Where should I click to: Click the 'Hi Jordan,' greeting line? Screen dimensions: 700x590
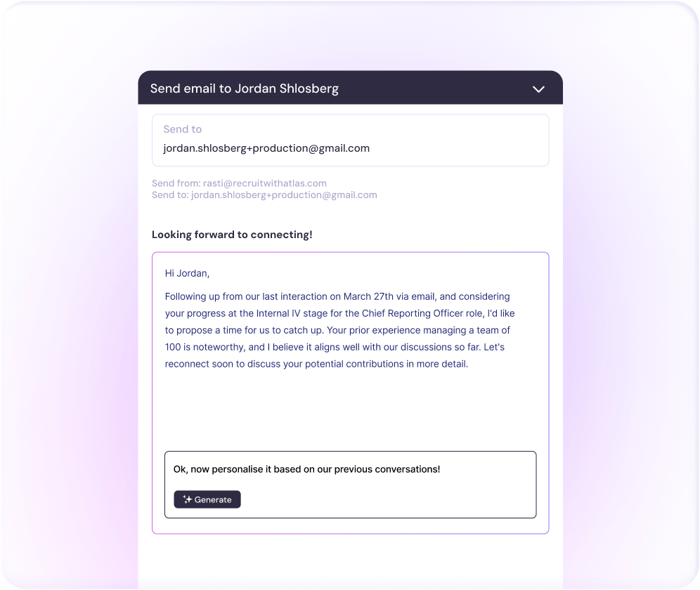(x=187, y=273)
